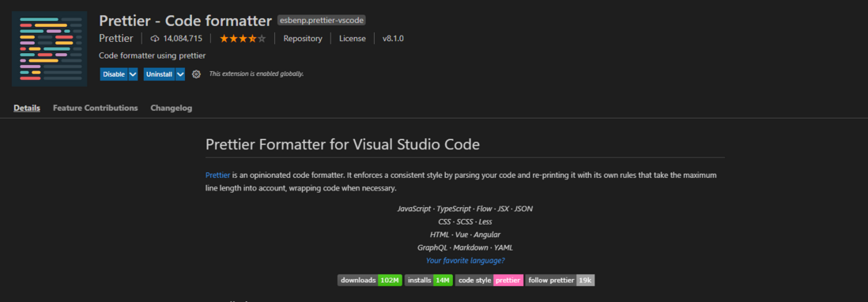Image resolution: width=868 pixels, height=302 pixels.
Task: Click the v8.1.0 version label
Action: [x=393, y=39]
